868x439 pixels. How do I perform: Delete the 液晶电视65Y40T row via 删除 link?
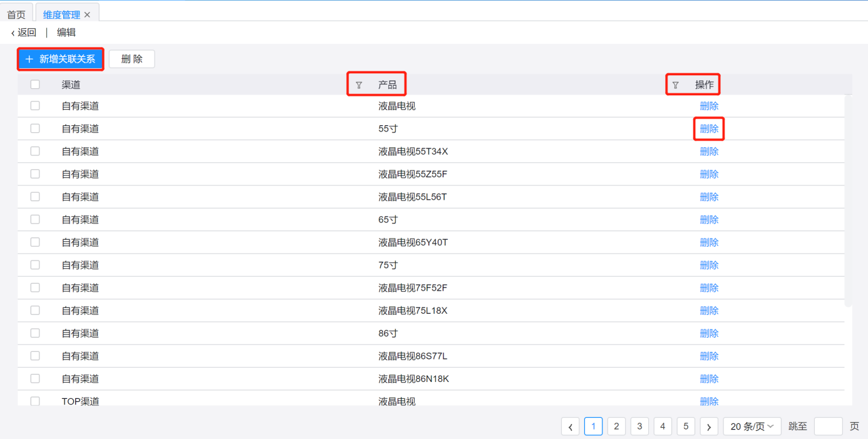pos(709,242)
